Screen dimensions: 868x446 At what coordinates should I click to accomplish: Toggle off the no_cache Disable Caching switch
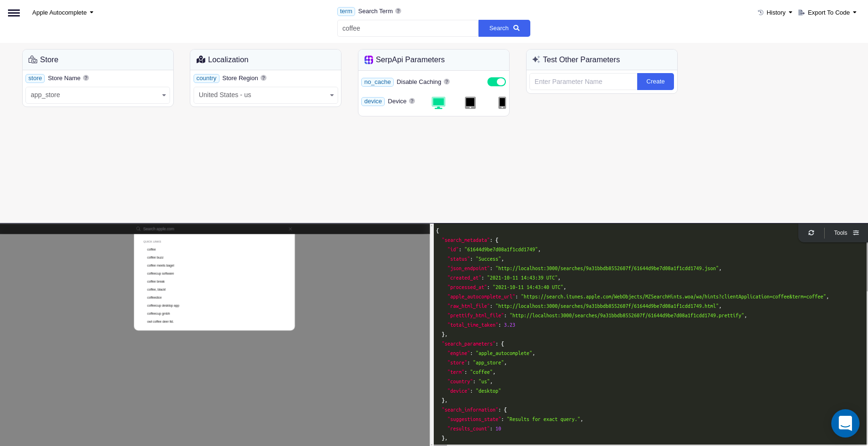(496, 82)
